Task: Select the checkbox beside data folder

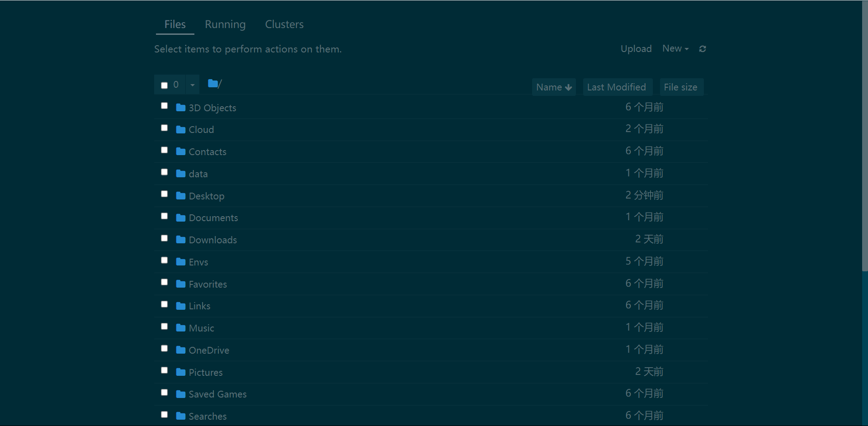Action: point(165,172)
